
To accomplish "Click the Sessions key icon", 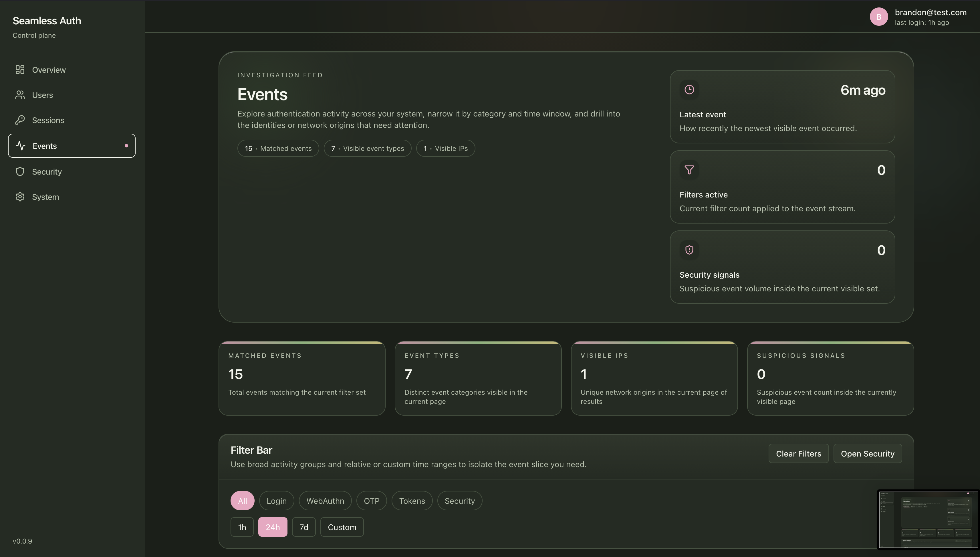I will coord(20,120).
